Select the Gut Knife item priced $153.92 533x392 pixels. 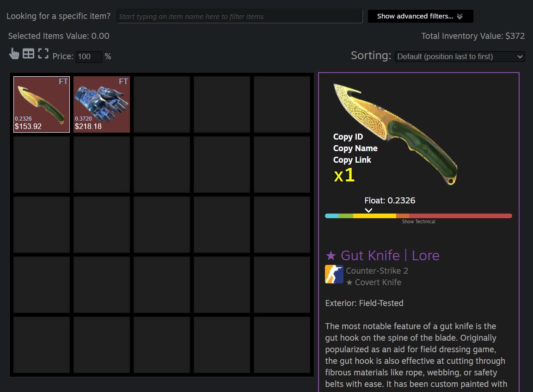click(42, 104)
